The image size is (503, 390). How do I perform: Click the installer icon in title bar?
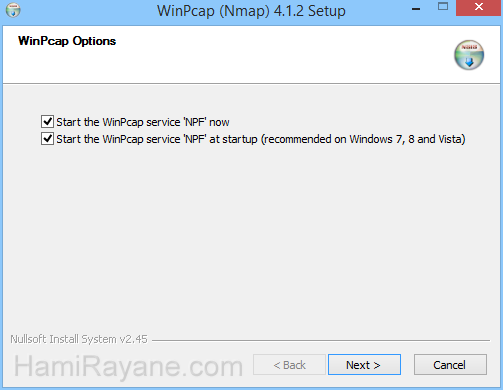(13, 10)
